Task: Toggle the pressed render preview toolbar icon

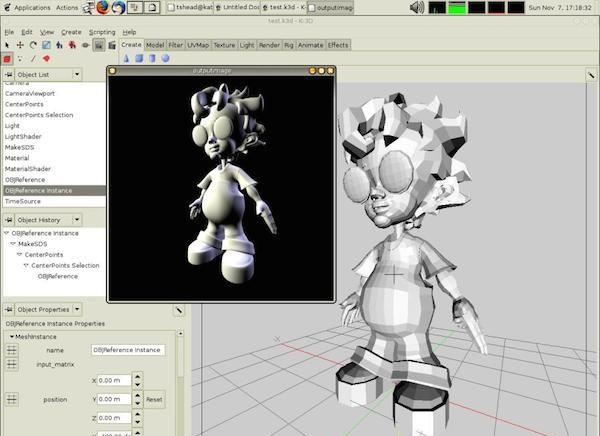Action: pyautogui.click(x=99, y=45)
